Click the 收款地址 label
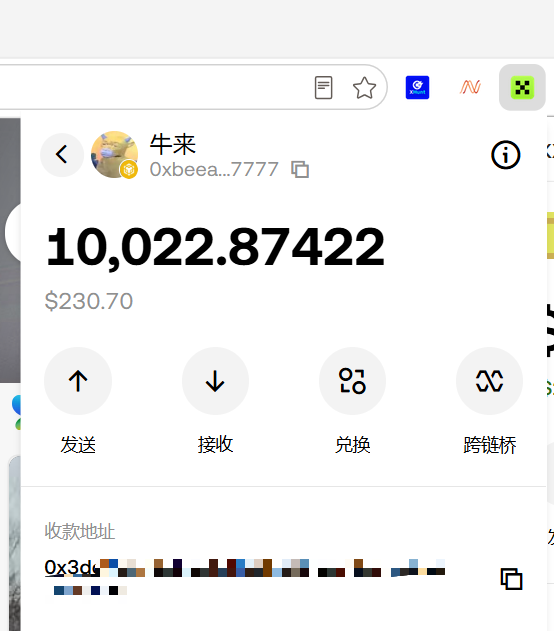 pyautogui.click(x=80, y=531)
